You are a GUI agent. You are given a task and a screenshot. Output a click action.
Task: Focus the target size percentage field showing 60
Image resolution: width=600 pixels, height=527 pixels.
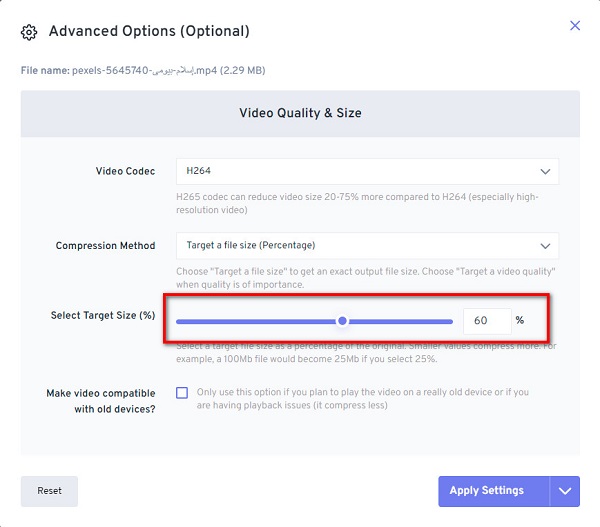click(486, 321)
